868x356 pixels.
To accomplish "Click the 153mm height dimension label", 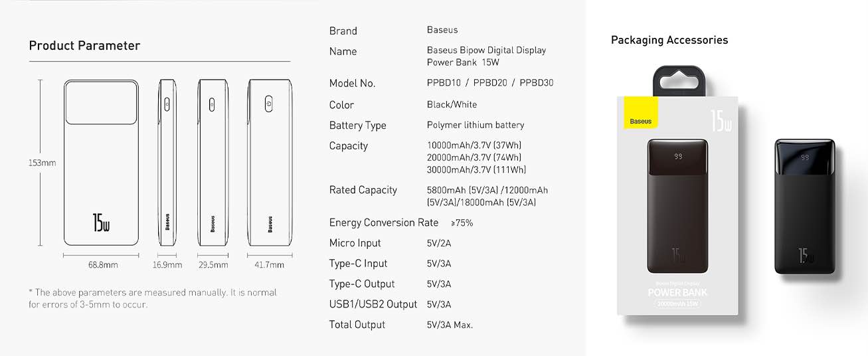I will pyautogui.click(x=43, y=163).
